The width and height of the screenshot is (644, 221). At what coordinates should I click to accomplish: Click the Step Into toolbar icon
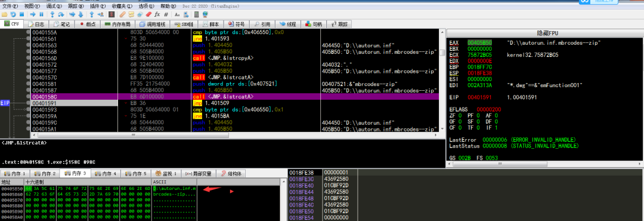[52, 14]
